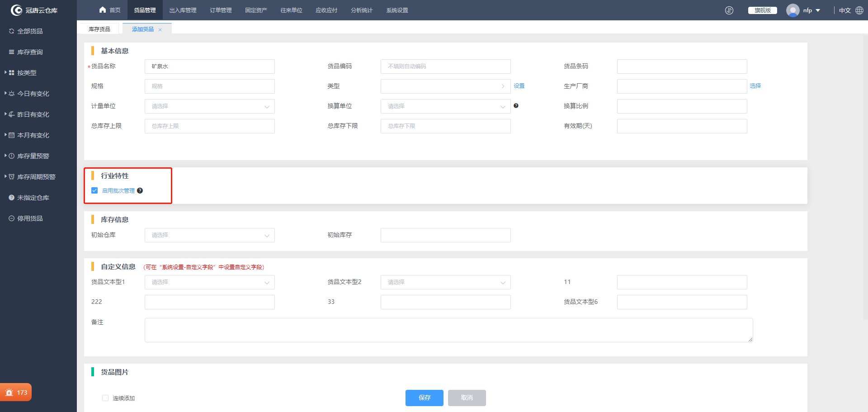Open the 出入库管理 menu
The width and height of the screenshot is (868, 412).
[183, 10]
